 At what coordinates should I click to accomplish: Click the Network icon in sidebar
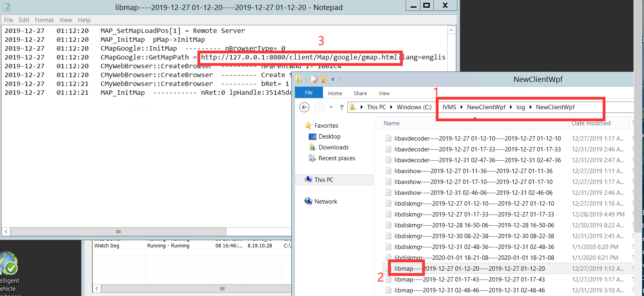[x=308, y=201]
